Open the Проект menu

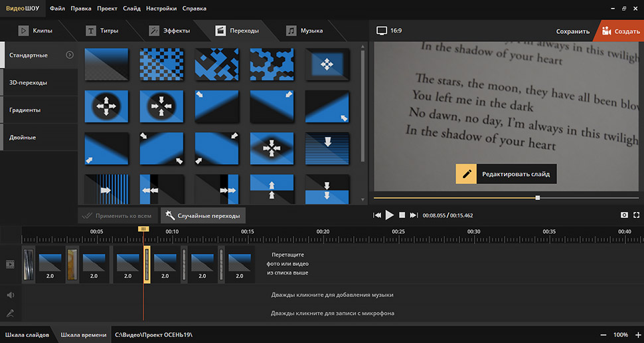pos(107,9)
